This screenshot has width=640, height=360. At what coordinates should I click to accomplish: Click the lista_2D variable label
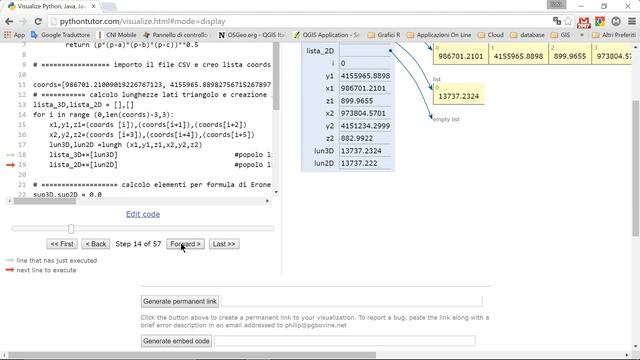(320, 51)
